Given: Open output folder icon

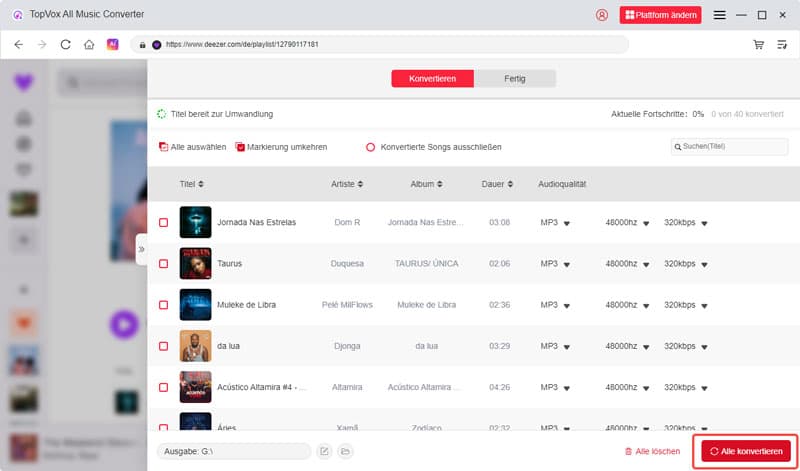Looking at the screenshot, I should pyautogui.click(x=345, y=451).
